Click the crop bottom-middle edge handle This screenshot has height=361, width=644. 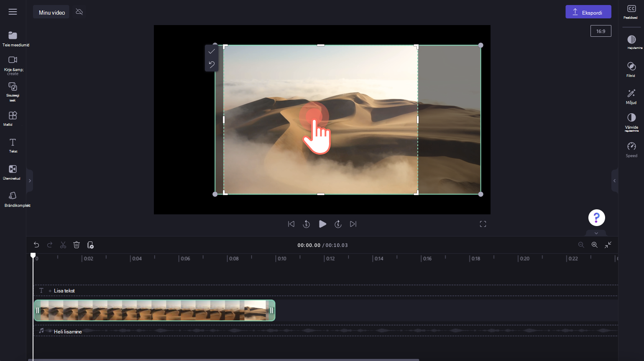point(321,194)
